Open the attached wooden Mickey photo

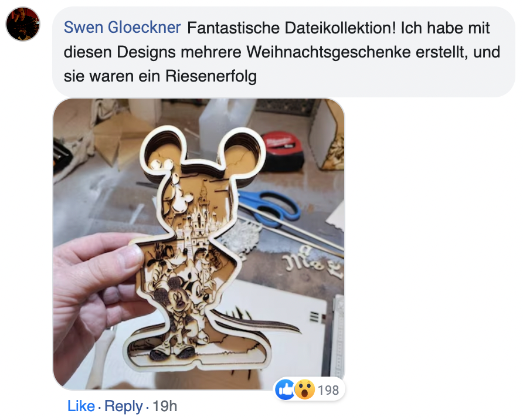[199, 244]
